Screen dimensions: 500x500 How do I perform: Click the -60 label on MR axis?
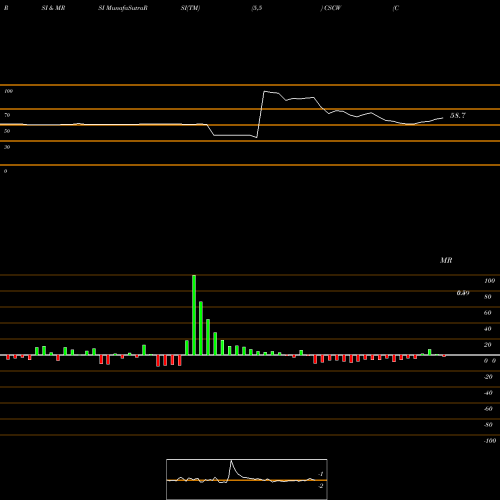coord(488,409)
